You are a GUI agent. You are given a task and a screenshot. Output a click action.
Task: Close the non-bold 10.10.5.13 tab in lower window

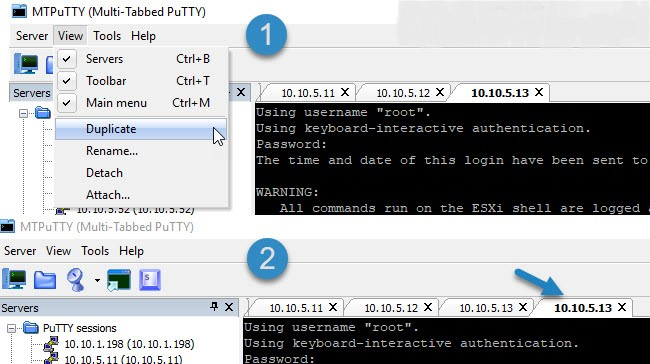coord(523,307)
